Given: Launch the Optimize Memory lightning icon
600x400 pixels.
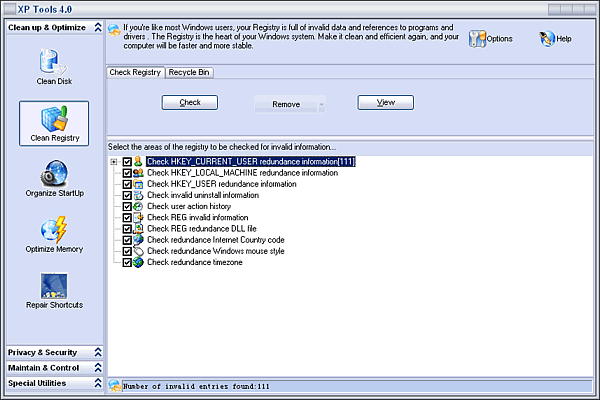Looking at the screenshot, I should coord(54,230).
